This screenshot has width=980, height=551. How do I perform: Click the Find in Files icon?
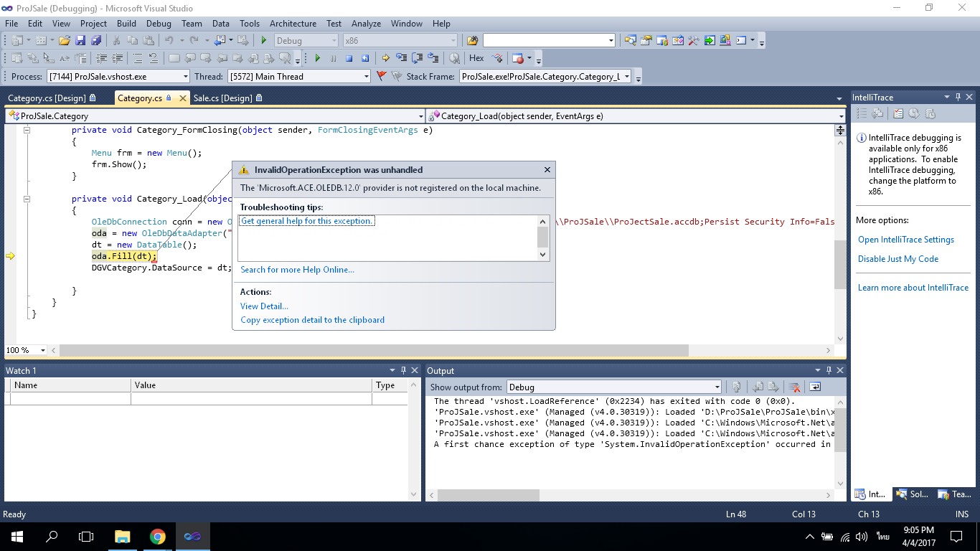pyautogui.click(x=472, y=40)
